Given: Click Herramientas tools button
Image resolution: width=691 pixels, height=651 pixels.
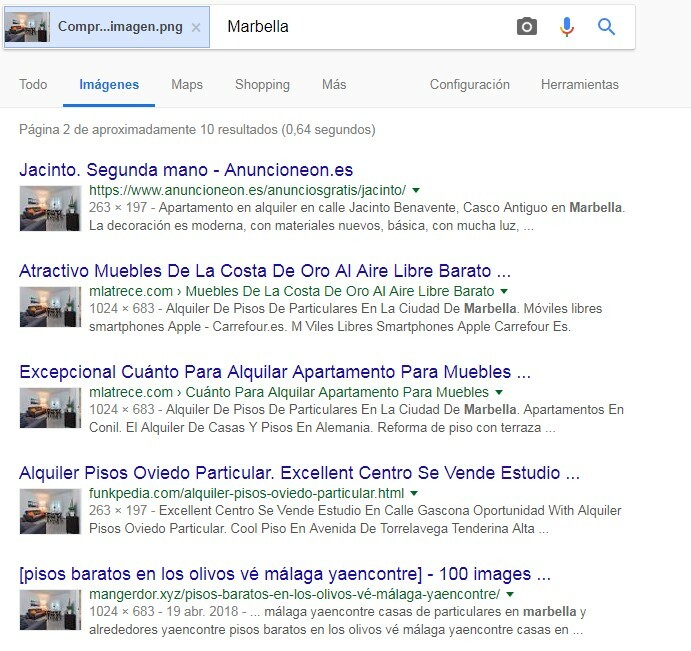Looking at the screenshot, I should click(580, 85).
